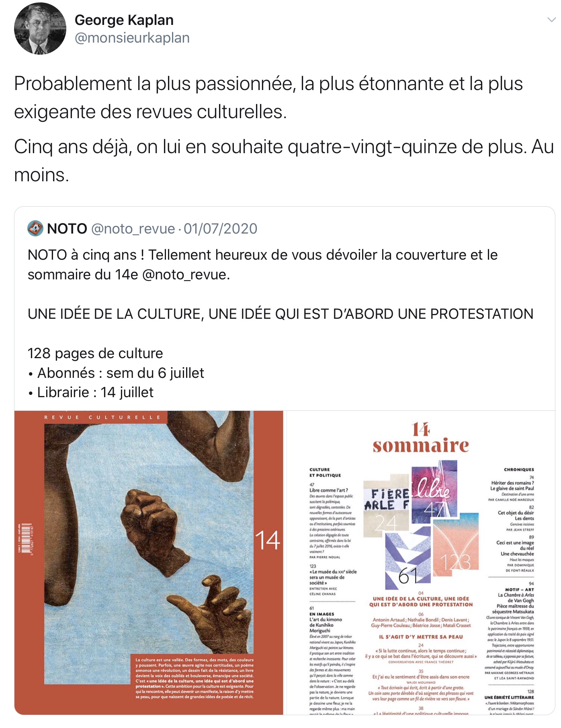Screen dimensions: 561x728
Task: Open the magazine cover image number 14
Action: (x=149, y=562)
